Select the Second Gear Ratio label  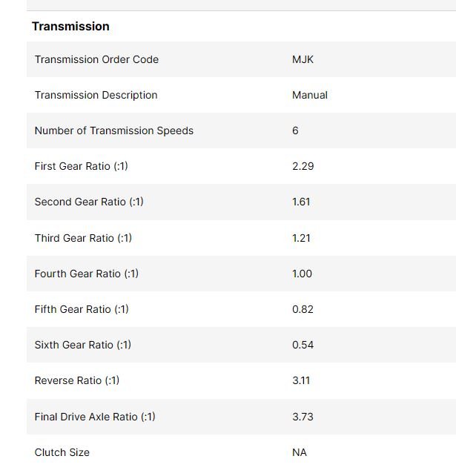[x=89, y=202]
